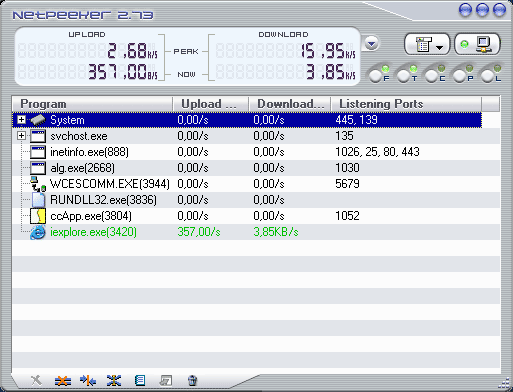513x392 pixels.
Task: Click the gray crossed-tools icon in bottom toolbar
Action: [x=36, y=380]
